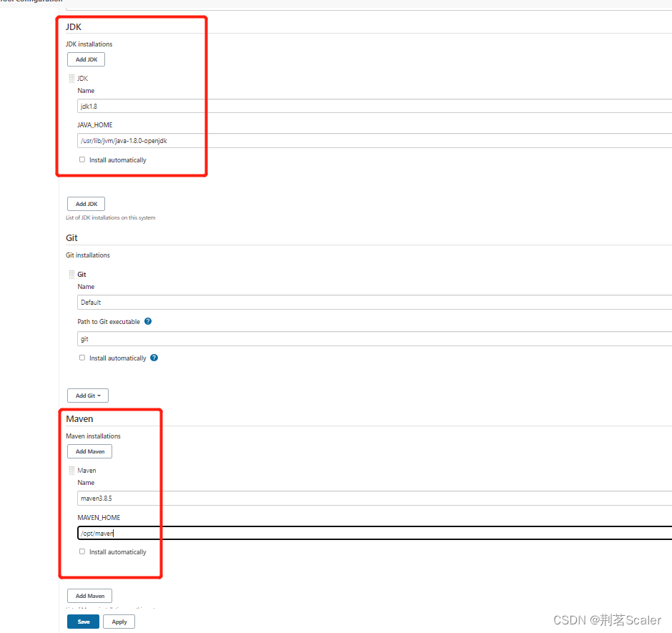
Task: Edit the Path to Git executable field
Action: 372,339
